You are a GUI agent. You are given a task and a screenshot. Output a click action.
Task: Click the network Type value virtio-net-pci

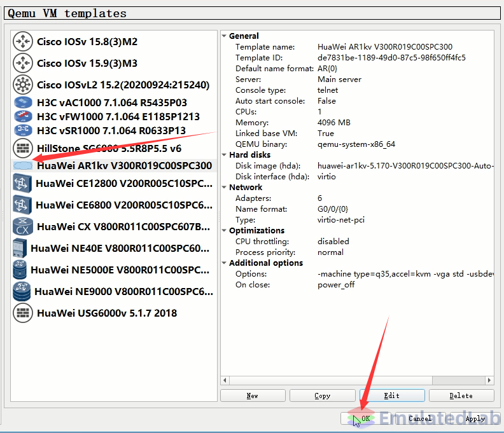[x=341, y=220]
